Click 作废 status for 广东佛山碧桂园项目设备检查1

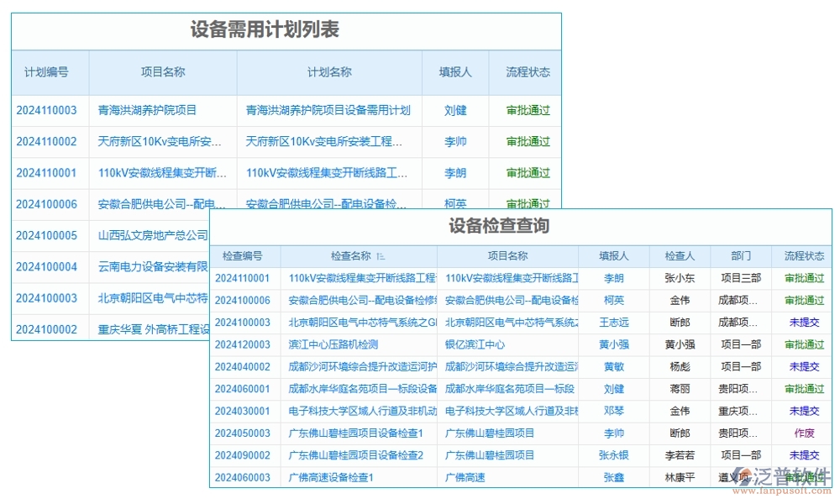pyautogui.click(x=802, y=433)
